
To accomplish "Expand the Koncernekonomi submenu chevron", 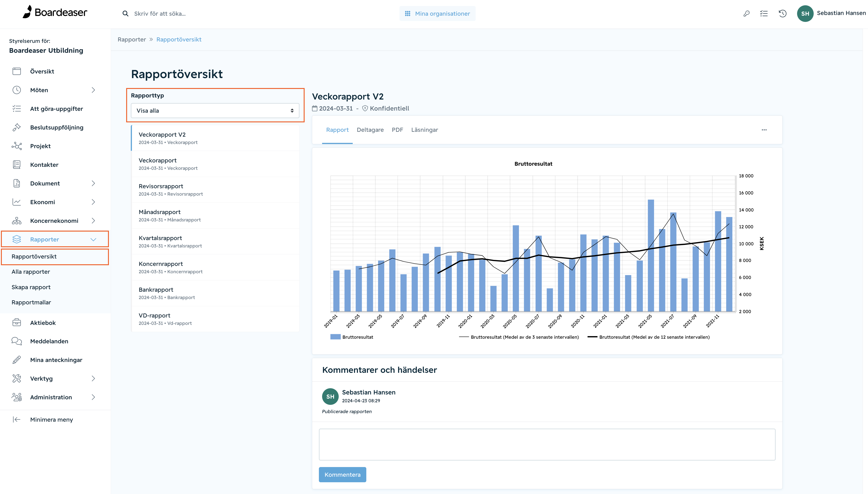I will (x=93, y=221).
